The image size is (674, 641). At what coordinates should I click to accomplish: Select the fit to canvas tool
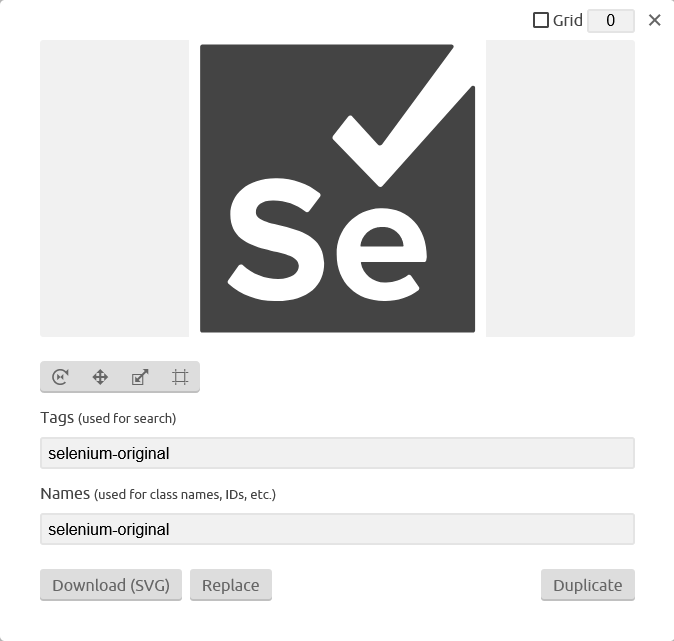click(x=180, y=377)
